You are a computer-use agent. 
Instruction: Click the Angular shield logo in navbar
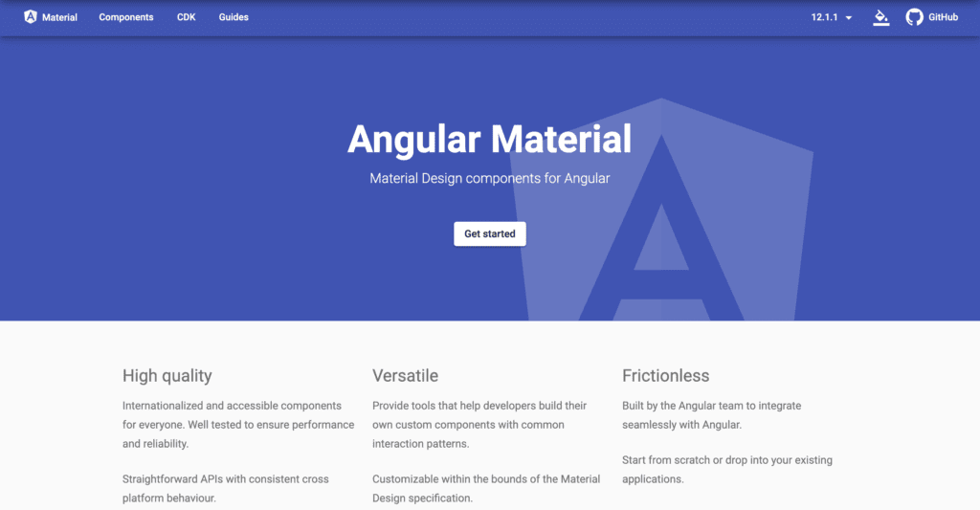coord(30,17)
